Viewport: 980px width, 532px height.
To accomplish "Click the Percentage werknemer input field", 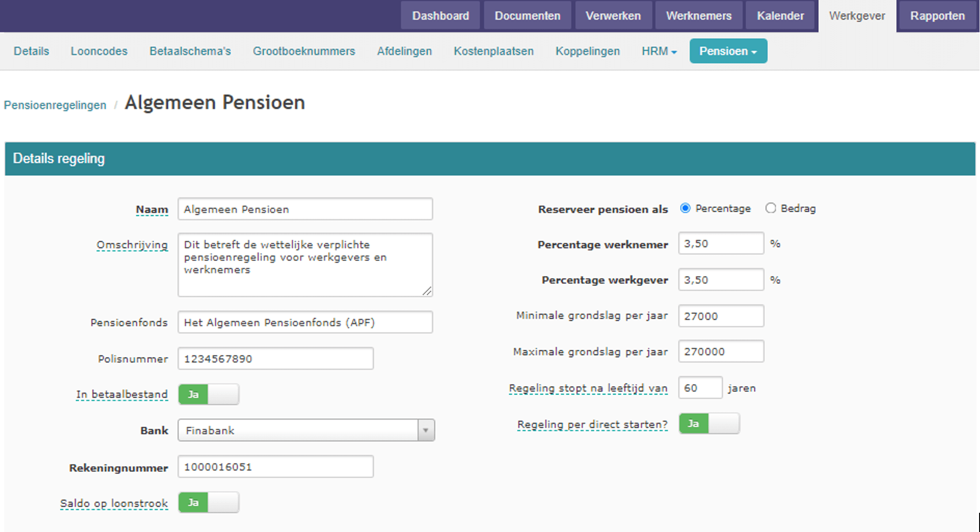I will click(721, 244).
